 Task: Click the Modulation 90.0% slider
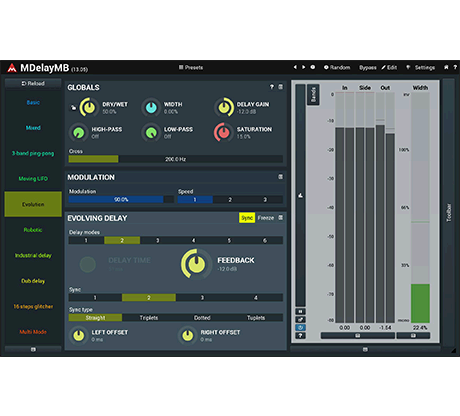121,200
